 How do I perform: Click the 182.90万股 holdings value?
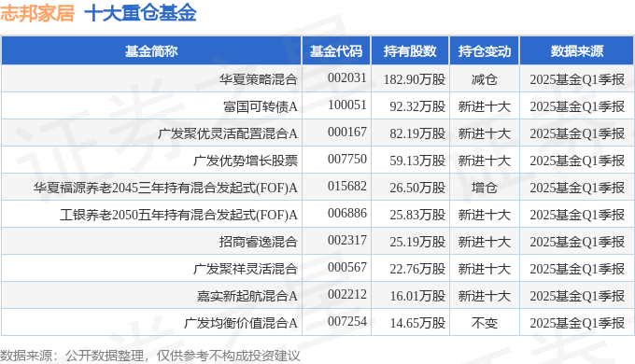[x=415, y=79]
